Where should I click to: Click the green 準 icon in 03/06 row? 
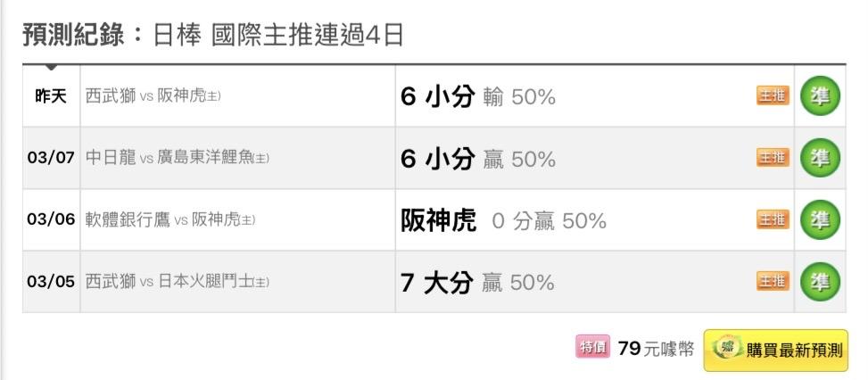820,220
